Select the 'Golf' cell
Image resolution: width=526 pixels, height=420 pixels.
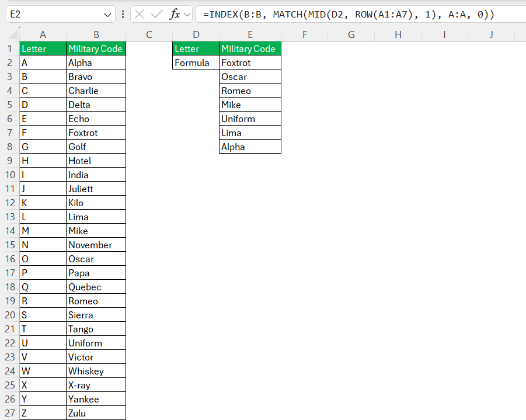tap(96, 147)
